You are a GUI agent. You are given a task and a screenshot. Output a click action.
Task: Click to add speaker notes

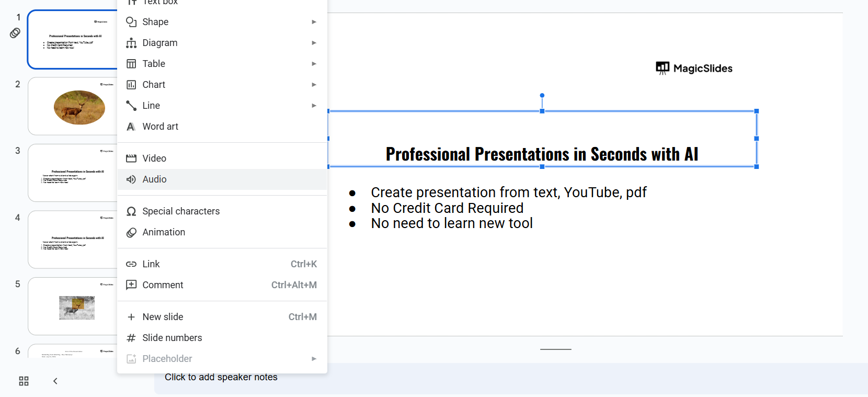click(221, 377)
